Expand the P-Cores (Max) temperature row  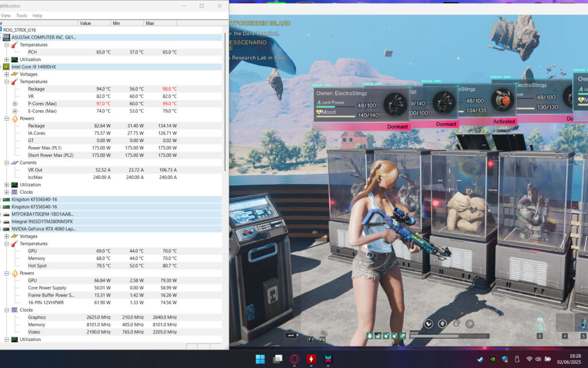(x=14, y=103)
